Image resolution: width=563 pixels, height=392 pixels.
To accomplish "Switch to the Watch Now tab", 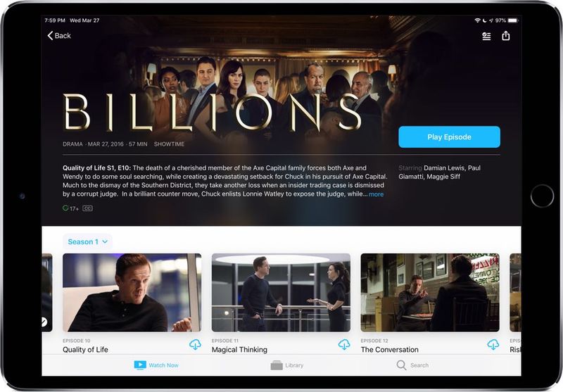I will [x=156, y=365].
